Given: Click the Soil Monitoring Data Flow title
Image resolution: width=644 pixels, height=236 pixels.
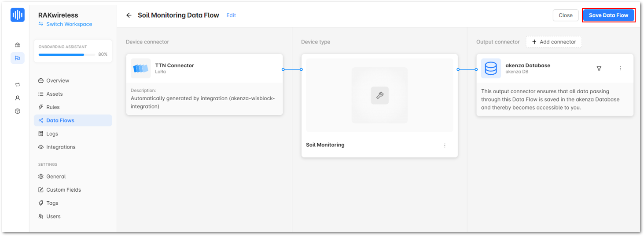Looking at the screenshot, I should click(178, 15).
